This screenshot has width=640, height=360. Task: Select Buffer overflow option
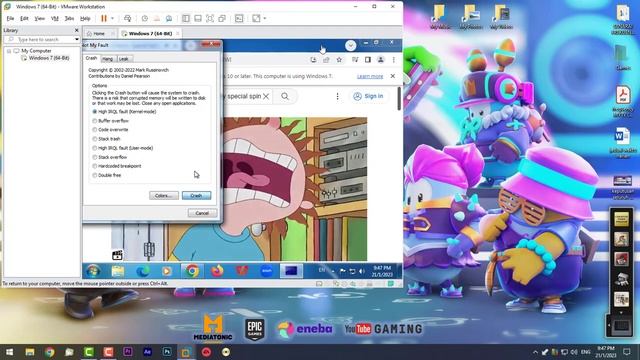[x=110, y=121]
